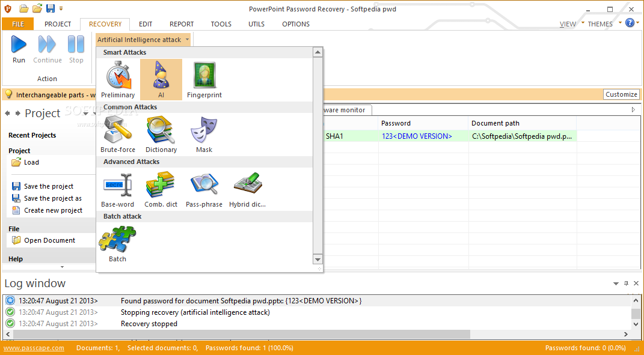Click the tab strip scroll right arrow
This screenshot has height=355, width=644.
(x=633, y=109)
